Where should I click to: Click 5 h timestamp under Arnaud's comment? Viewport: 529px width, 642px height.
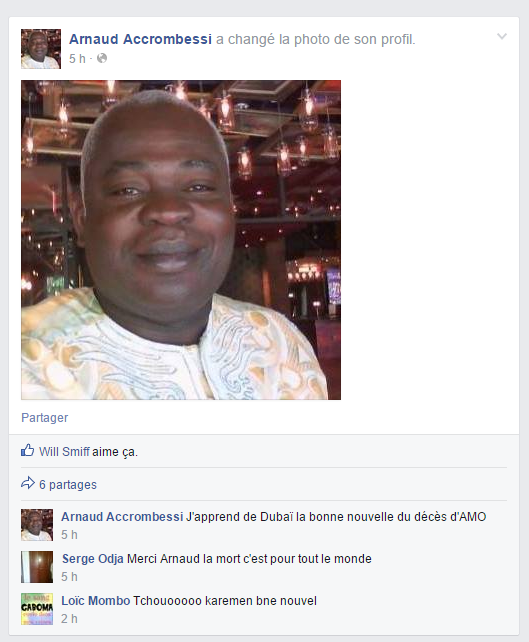coord(69,535)
